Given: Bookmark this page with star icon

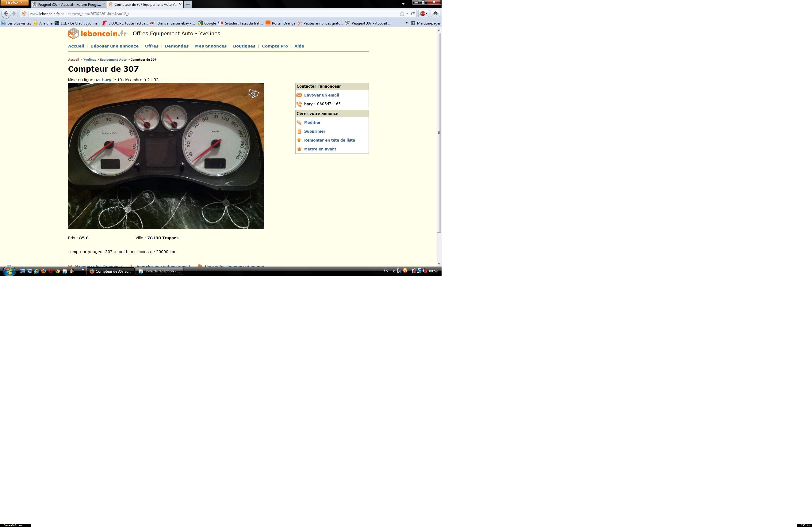Looking at the screenshot, I should coord(402,14).
